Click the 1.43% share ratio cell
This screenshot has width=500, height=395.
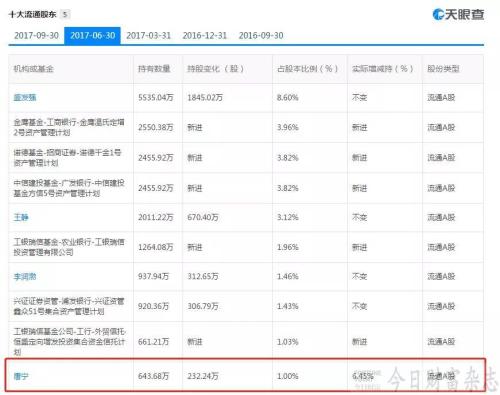tap(287, 306)
